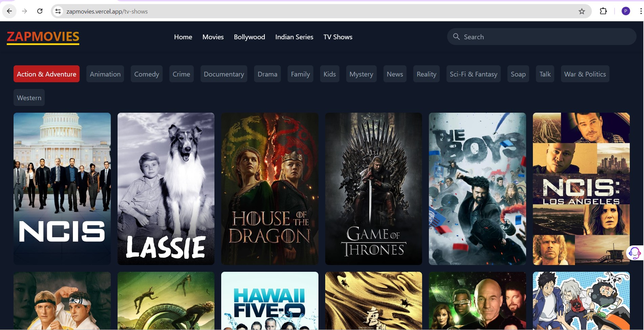Screen dimensions: 644x330
Task: Click the ZAPMOVIES logo
Action: click(x=43, y=37)
